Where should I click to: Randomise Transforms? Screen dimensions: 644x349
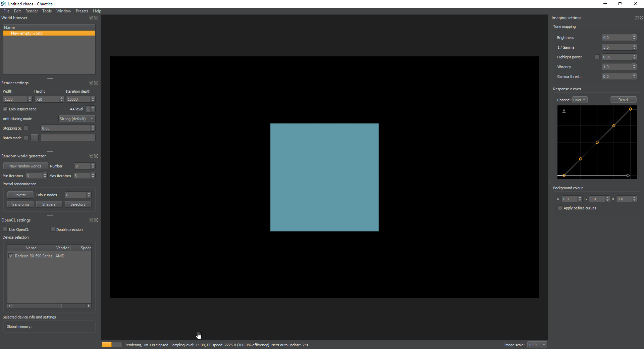(20, 204)
